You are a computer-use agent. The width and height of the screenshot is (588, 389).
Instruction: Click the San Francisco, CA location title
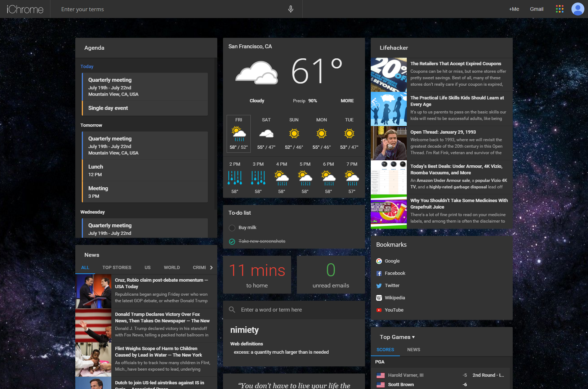click(250, 46)
